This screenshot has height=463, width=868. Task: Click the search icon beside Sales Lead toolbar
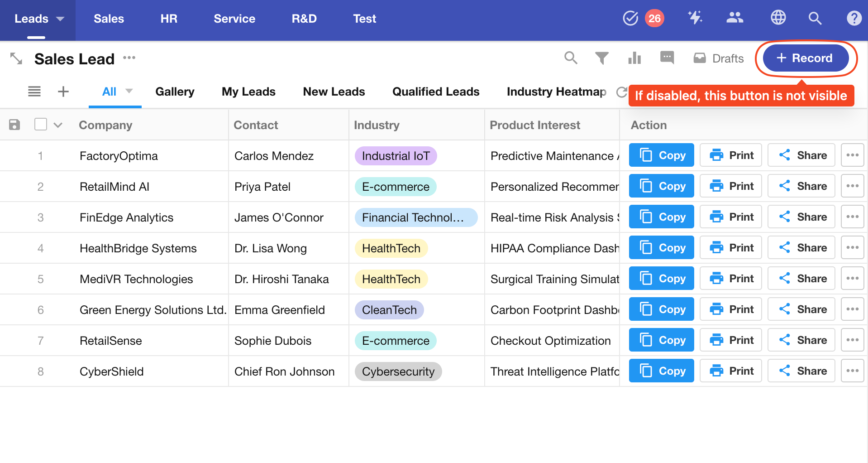[571, 58]
